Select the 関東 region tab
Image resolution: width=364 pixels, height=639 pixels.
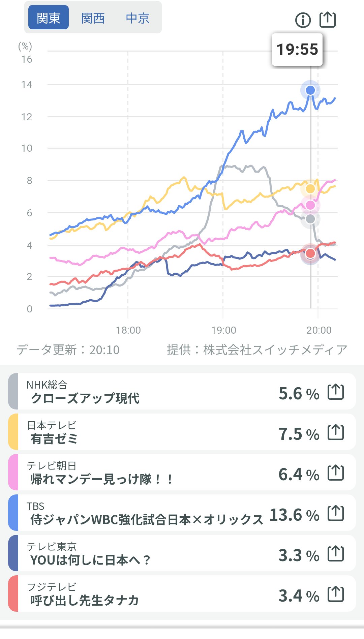(49, 18)
